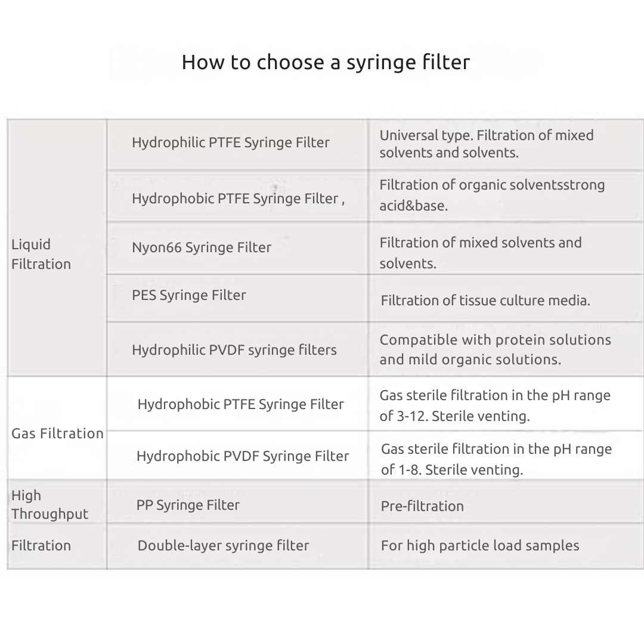The height and width of the screenshot is (644, 644).
Task: Select the High Throughput category label
Action: pos(49,504)
